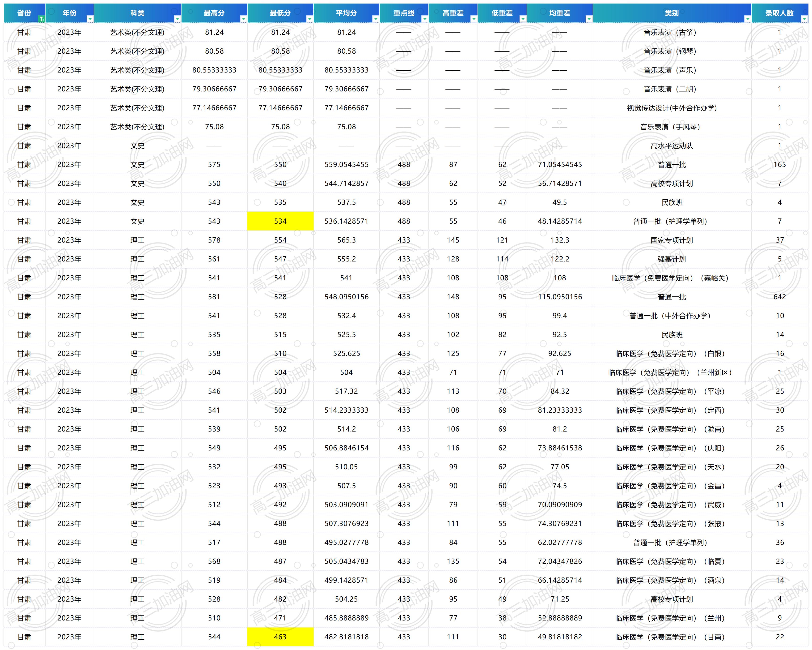This screenshot has height=650, width=812.
Task: Select 临床医学（免费医学定向）（甘南） cell
Action: tap(672, 637)
